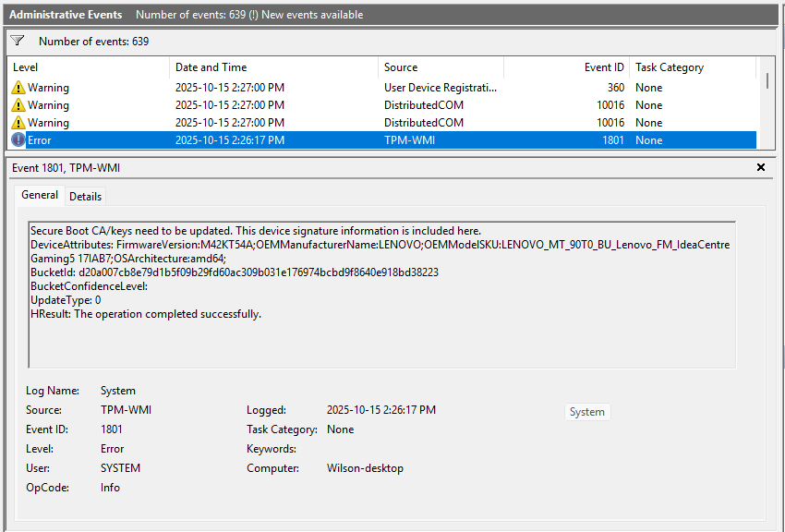Click the filter funnel icon above event list
The height and width of the screenshot is (532, 785).
coord(17,40)
